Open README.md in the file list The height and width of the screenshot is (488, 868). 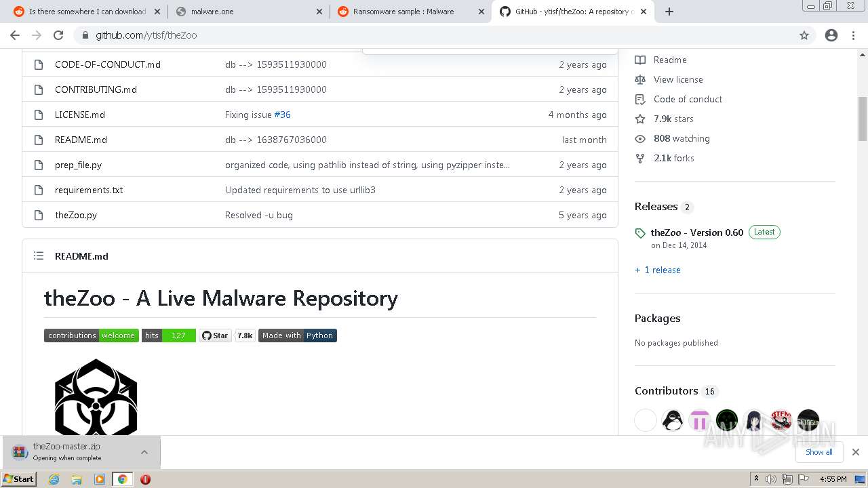pyautogui.click(x=81, y=140)
